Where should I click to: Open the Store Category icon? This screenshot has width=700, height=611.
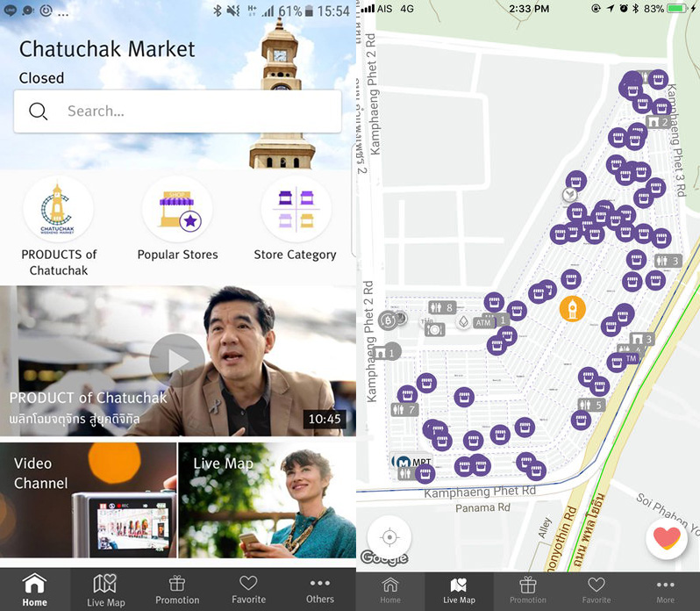[x=296, y=210]
